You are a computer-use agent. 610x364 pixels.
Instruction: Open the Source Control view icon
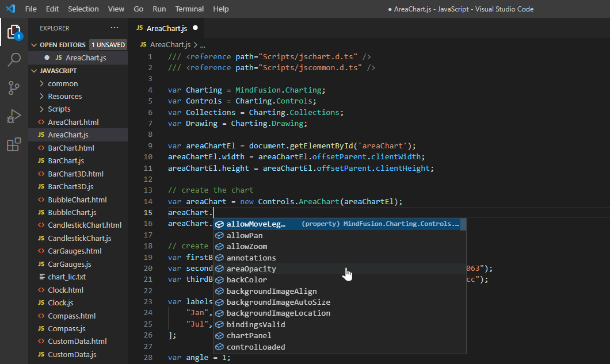[x=14, y=88]
